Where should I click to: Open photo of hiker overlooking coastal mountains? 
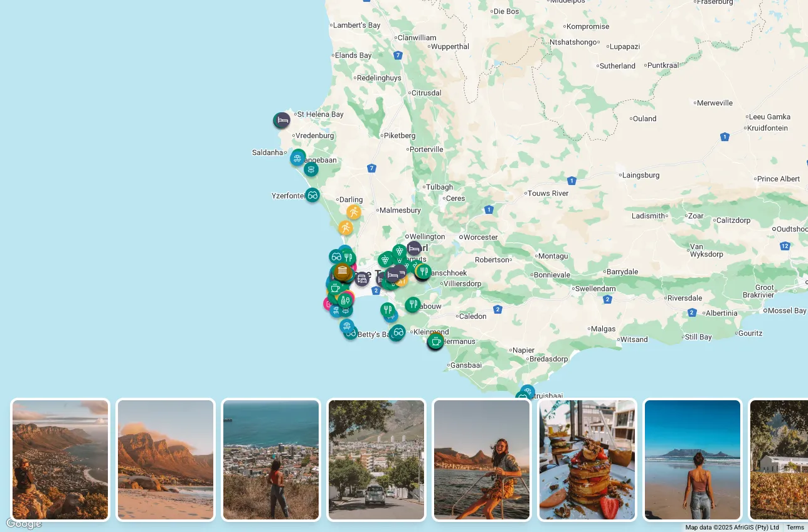point(60,460)
